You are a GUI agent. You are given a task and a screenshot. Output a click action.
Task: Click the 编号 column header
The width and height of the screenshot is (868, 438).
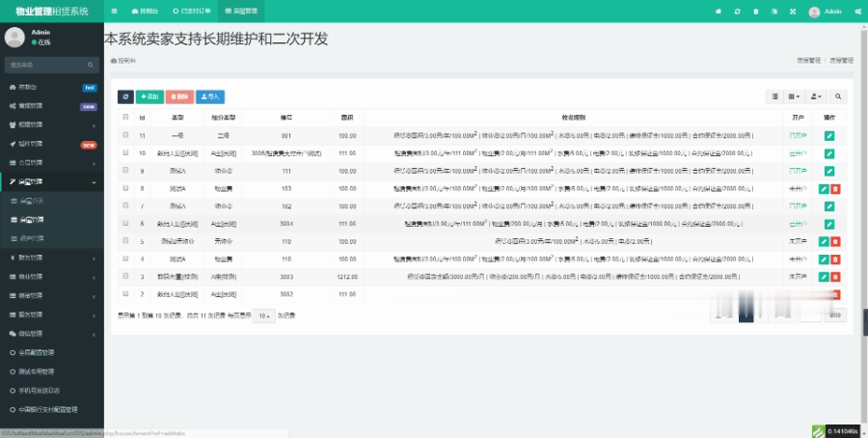click(x=286, y=118)
